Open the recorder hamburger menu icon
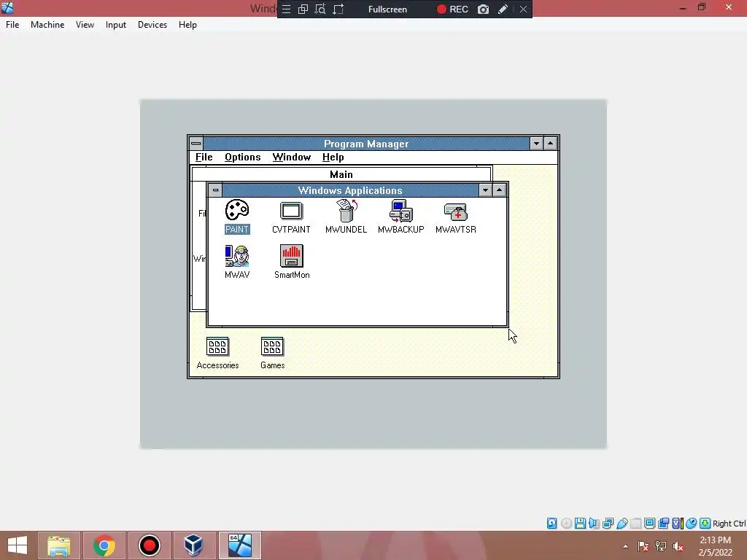 (286, 9)
